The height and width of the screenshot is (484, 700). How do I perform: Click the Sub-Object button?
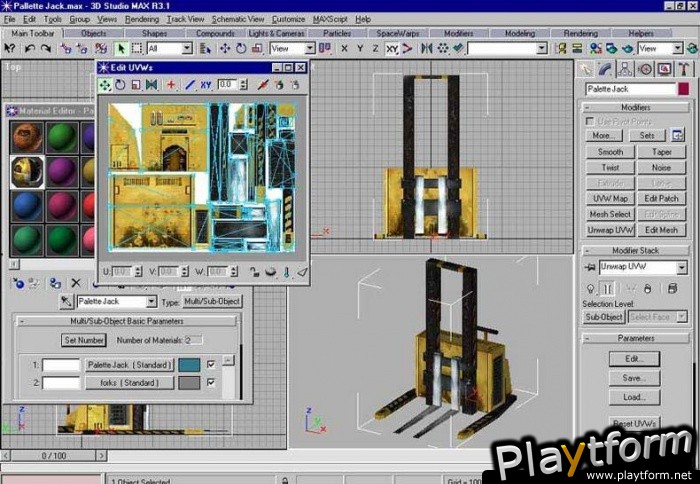tap(604, 317)
